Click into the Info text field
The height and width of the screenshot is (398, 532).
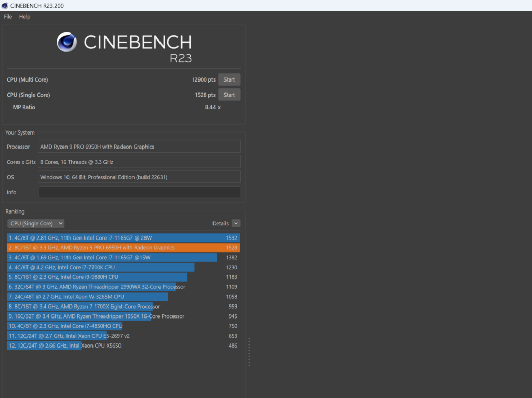tap(139, 192)
